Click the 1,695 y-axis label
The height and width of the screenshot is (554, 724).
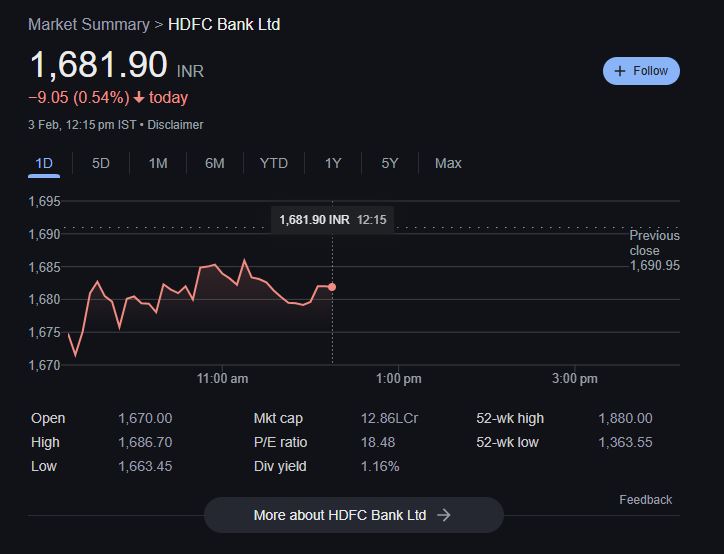44,201
